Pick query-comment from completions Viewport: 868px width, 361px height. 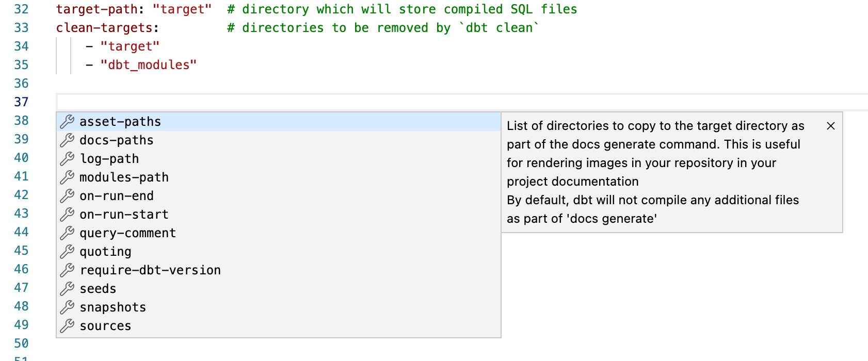[x=279, y=233]
